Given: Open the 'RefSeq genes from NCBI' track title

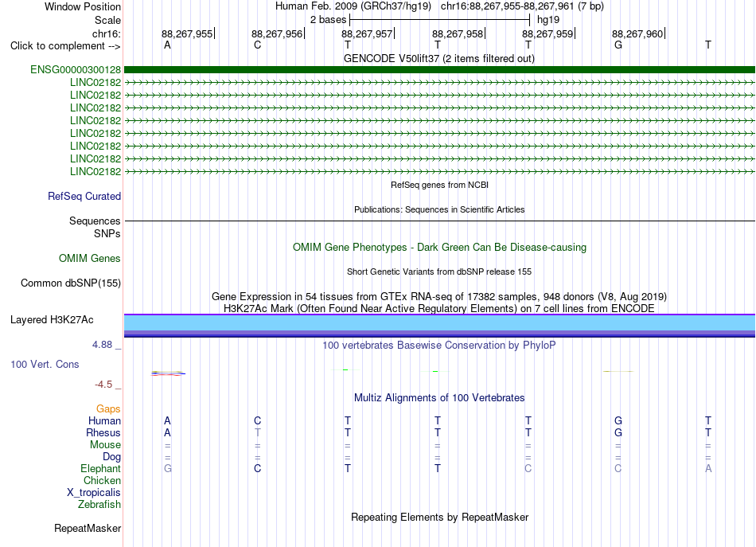Looking at the screenshot, I should pos(439,185).
